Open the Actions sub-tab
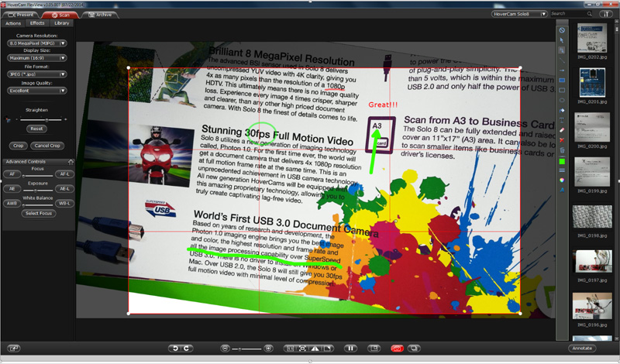The image size is (620, 364). pos(13,23)
